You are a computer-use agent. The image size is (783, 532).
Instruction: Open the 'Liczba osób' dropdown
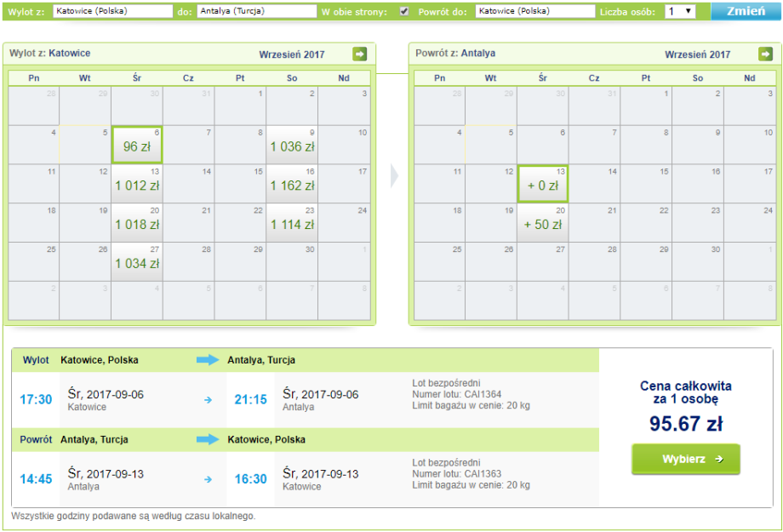pos(680,12)
